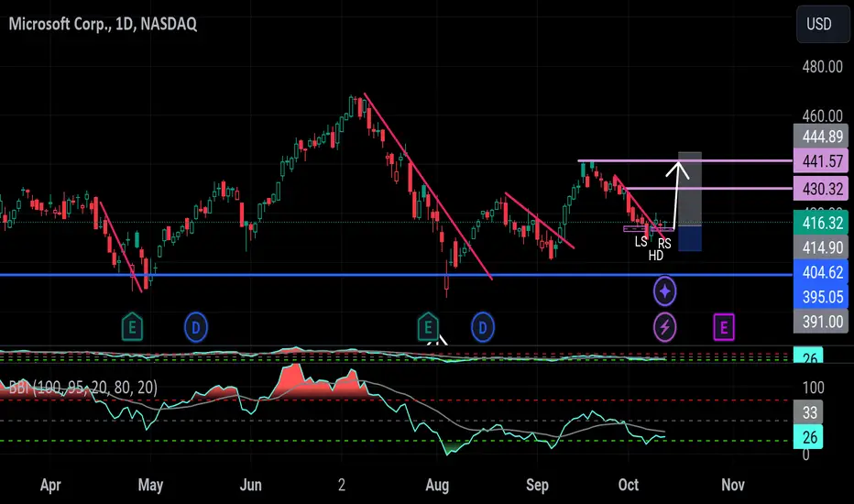Select the BBI (100, 95, 20, 80, 20) indicator legend
Image resolution: width=854 pixels, height=504 pixels.
[83, 388]
